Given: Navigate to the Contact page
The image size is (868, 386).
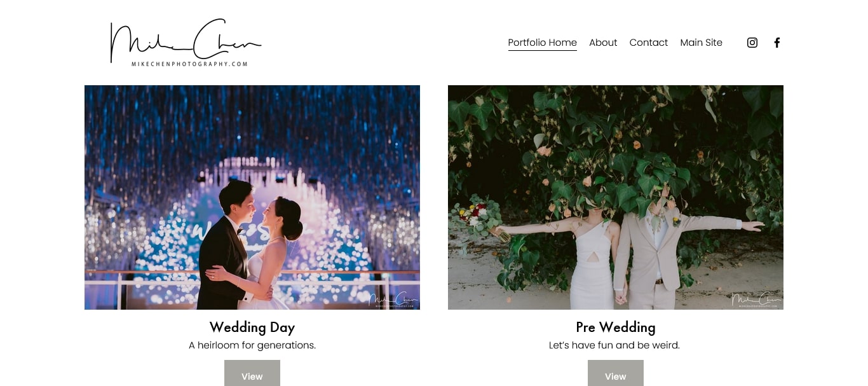Looking at the screenshot, I should click(x=649, y=43).
